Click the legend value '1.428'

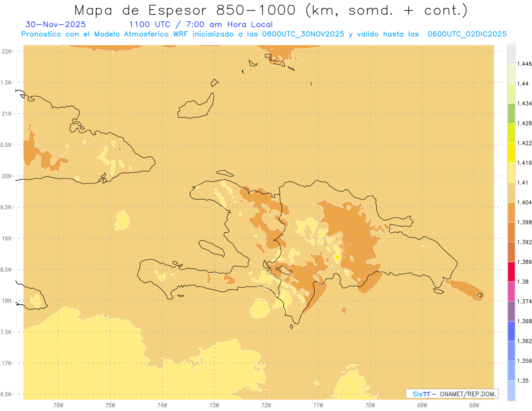(524, 123)
